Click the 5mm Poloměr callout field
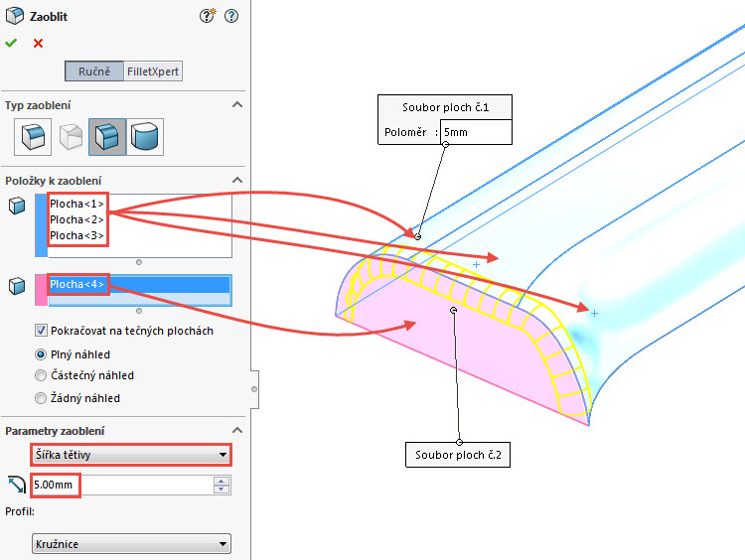Screen dimensions: 745x560 (x=476, y=132)
